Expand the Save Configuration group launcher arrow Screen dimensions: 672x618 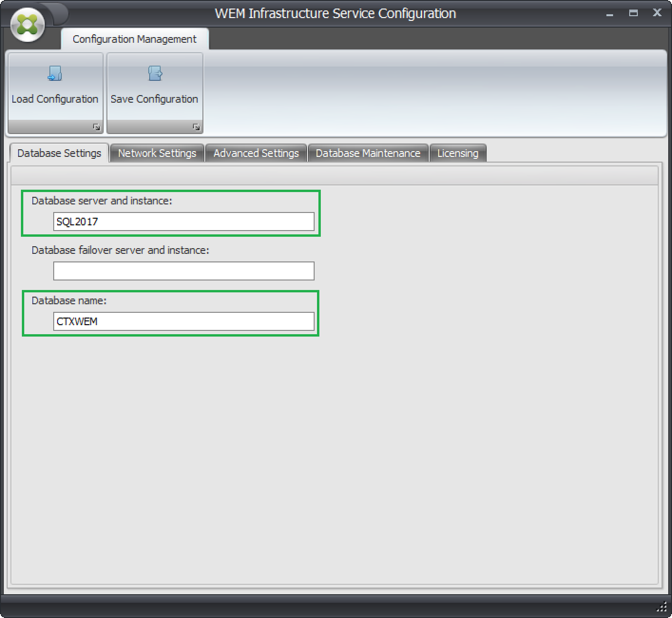(196, 127)
